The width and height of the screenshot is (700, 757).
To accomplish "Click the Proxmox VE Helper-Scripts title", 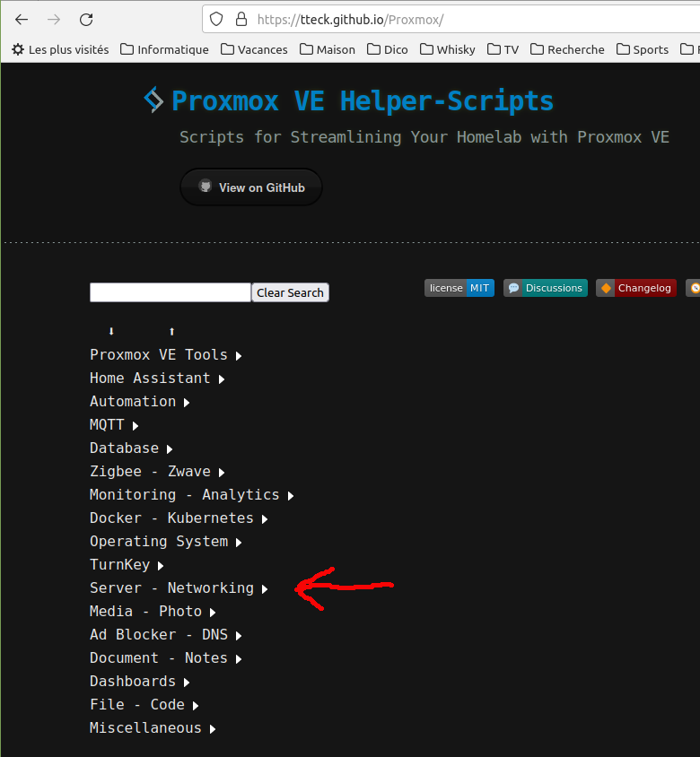I will click(363, 100).
